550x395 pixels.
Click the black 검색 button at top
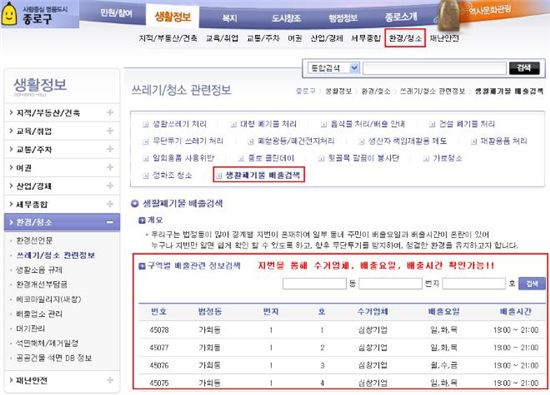[x=524, y=68]
